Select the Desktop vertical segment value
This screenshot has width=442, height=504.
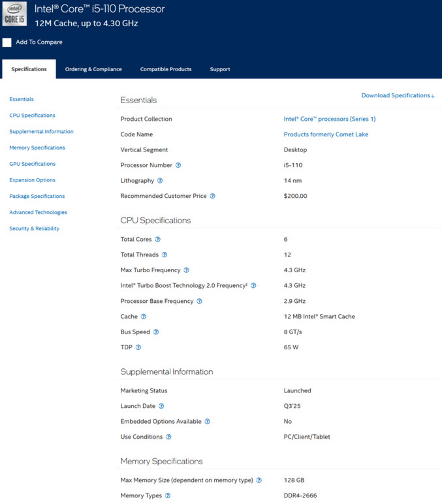click(x=295, y=150)
